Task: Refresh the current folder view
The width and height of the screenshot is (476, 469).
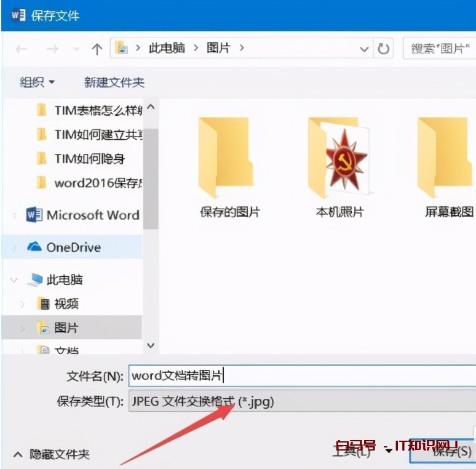Action: pyautogui.click(x=384, y=49)
